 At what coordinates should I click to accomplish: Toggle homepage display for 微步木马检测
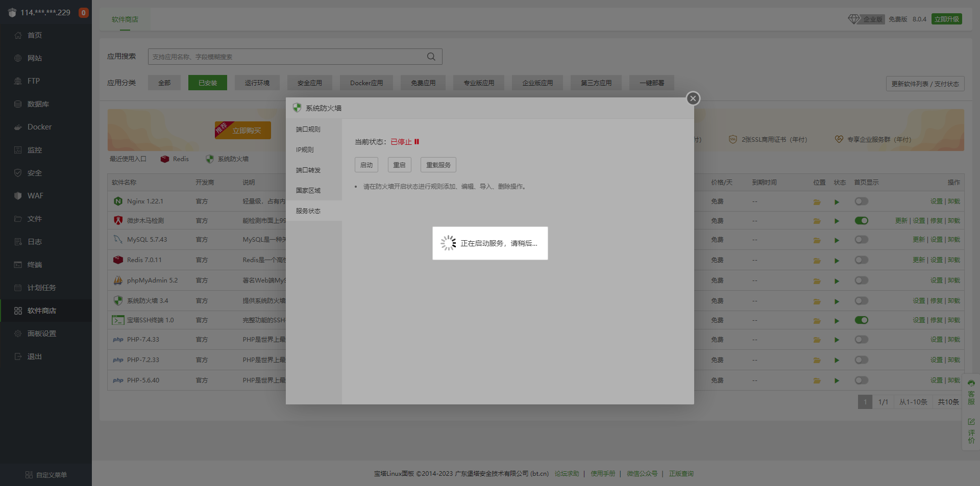pos(862,221)
